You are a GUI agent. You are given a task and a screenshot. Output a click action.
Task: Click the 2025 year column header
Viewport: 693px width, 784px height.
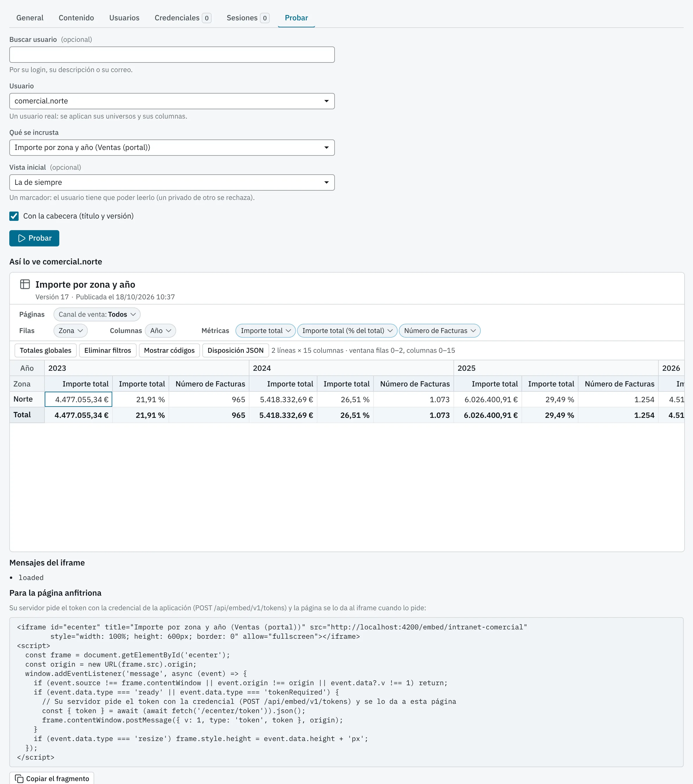point(556,368)
